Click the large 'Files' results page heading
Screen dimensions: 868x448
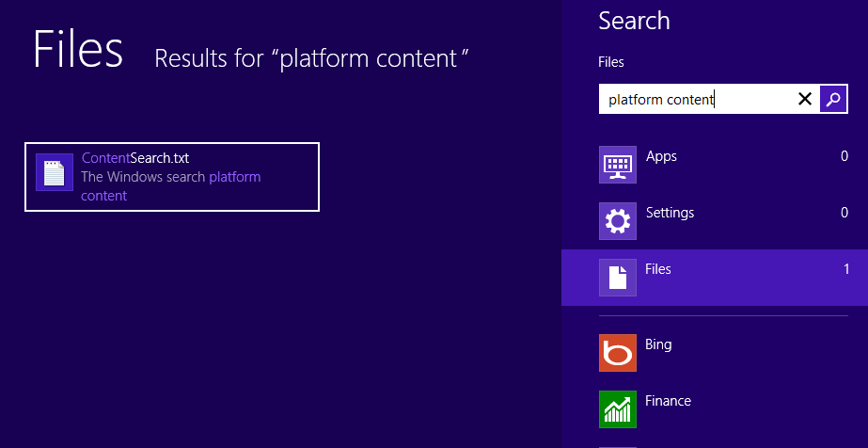click(78, 50)
